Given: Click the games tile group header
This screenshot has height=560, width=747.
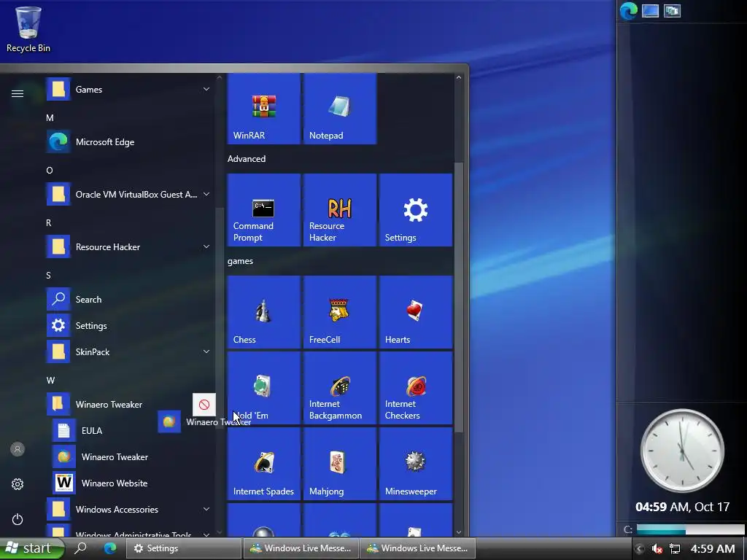Looking at the screenshot, I should tap(240, 261).
